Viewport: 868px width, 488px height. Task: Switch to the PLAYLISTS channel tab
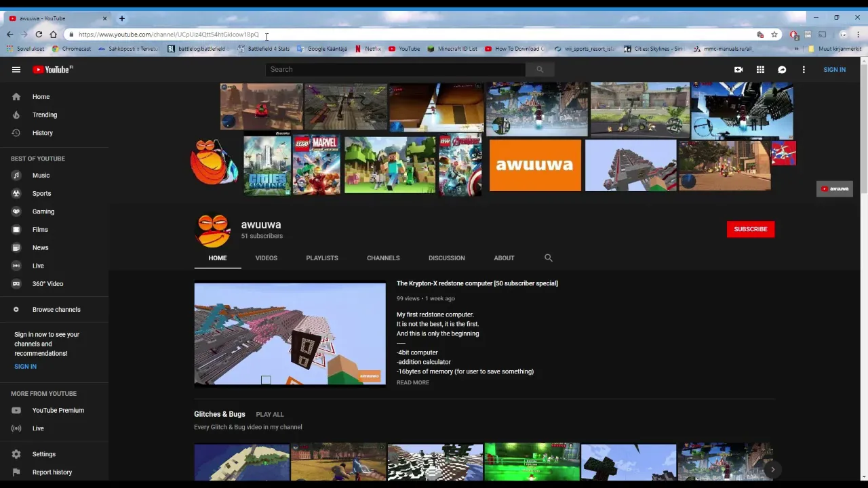pos(322,258)
